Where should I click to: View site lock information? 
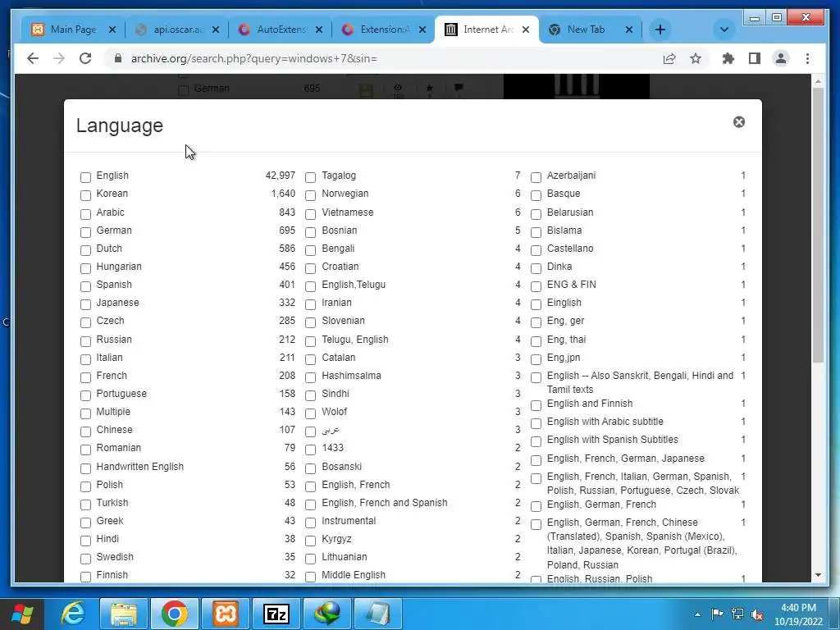[118, 58]
